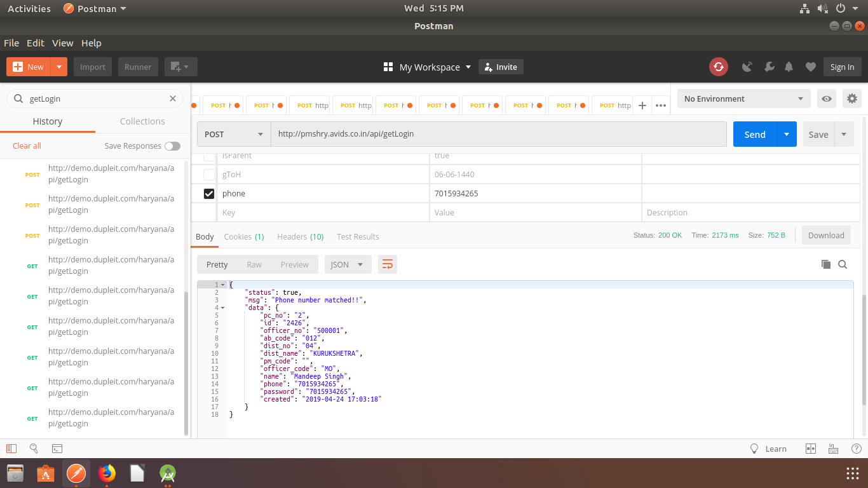Open Android Studio from the dock
The height and width of the screenshot is (488, 868).
[168, 473]
